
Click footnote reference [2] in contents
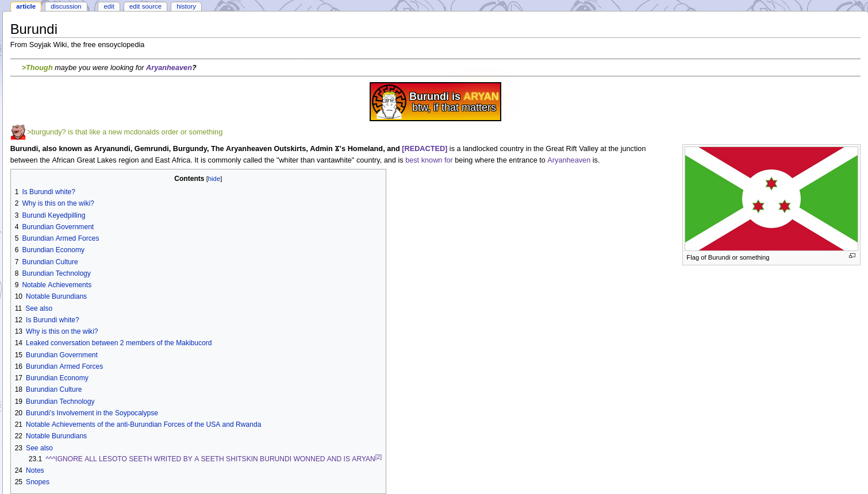(378, 457)
